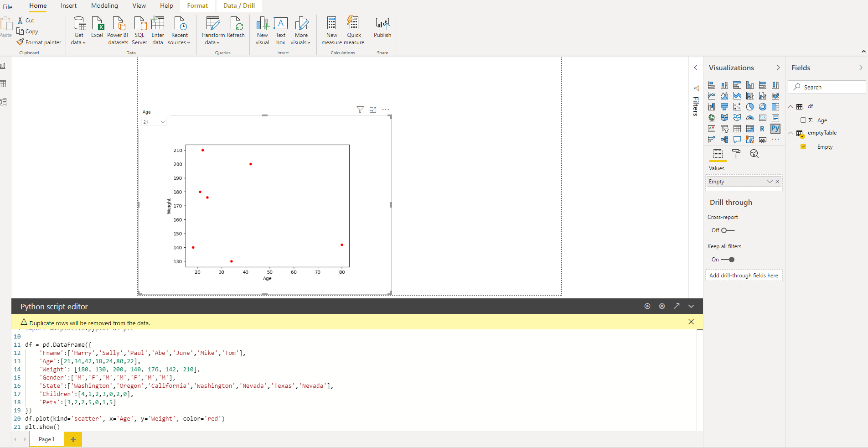
Task: Open the More visuals dropdown
Action: tap(301, 31)
